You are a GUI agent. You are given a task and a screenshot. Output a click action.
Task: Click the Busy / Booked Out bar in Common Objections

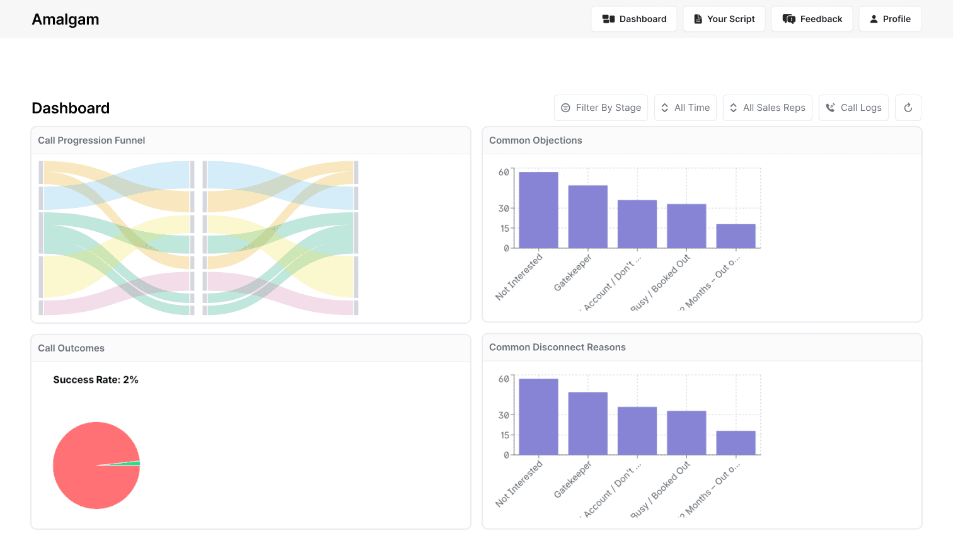pyautogui.click(x=686, y=226)
